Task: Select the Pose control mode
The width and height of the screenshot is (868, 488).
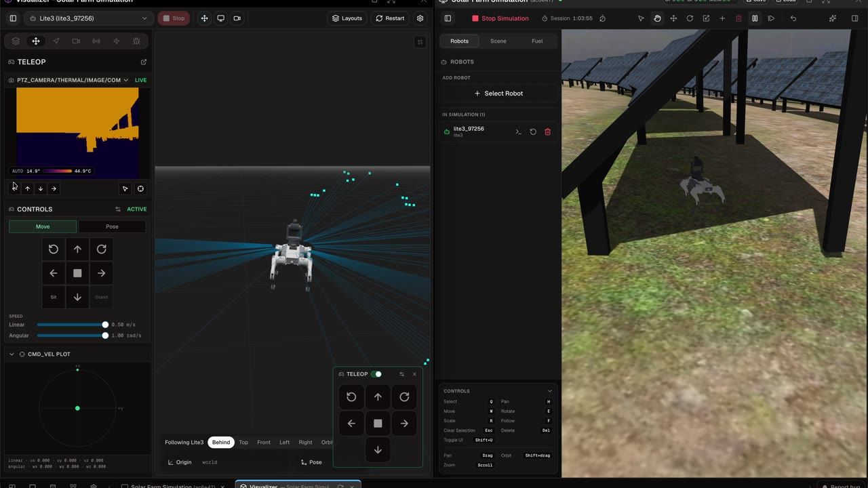Action: (x=112, y=226)
